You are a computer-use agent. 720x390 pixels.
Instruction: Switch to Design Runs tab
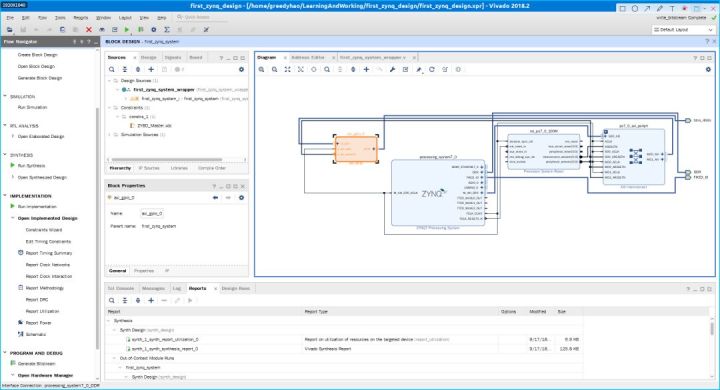point(236,288)
